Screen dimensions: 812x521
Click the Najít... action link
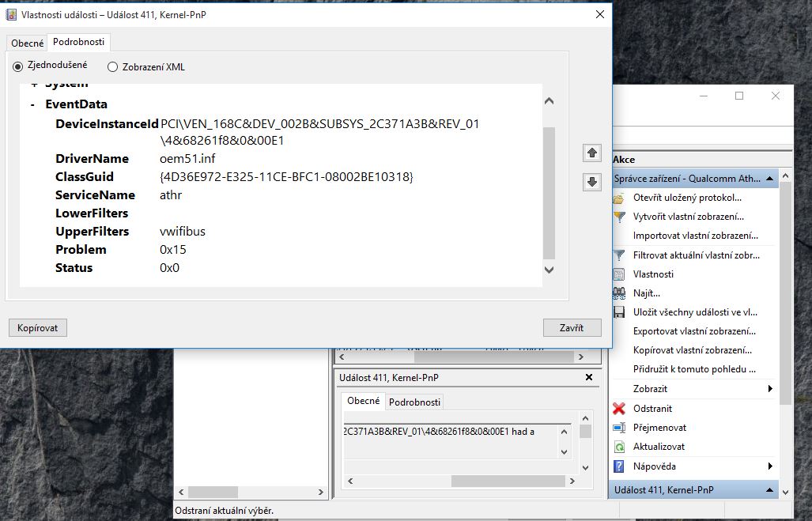[x=646, y=293]
